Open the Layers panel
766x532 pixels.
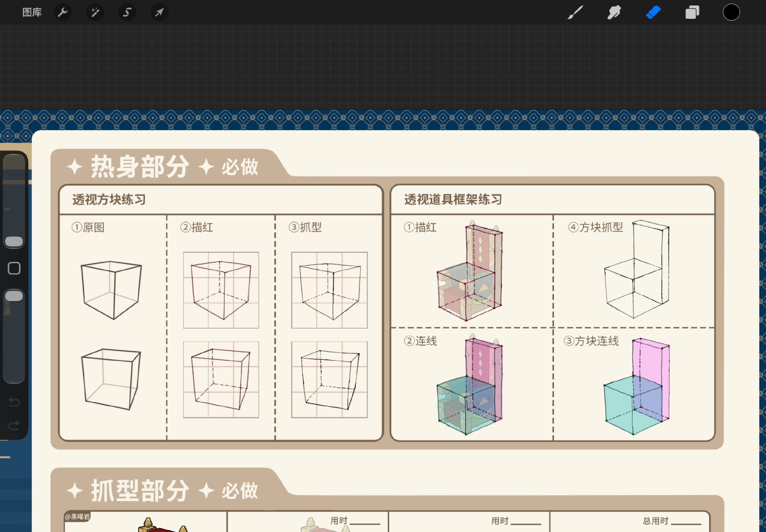point(692,12)
